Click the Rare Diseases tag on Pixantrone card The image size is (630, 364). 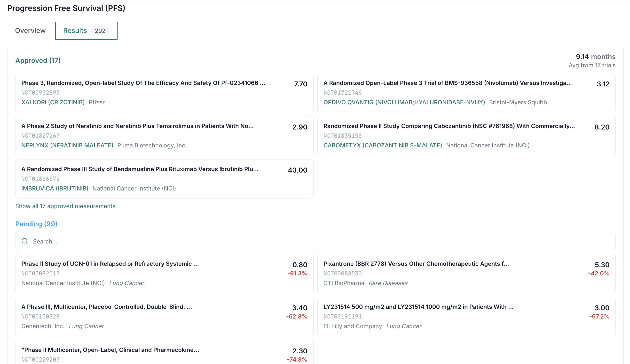[x=388, y=283]
